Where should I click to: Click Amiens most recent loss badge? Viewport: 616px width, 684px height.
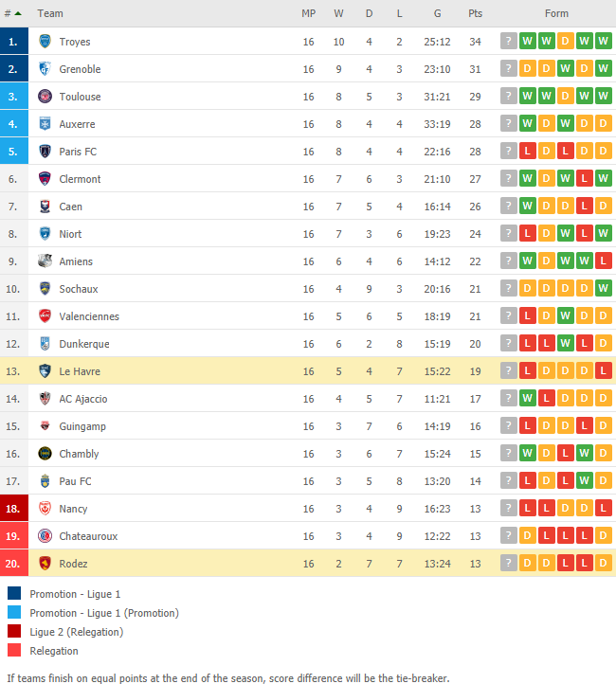[603, 261]
